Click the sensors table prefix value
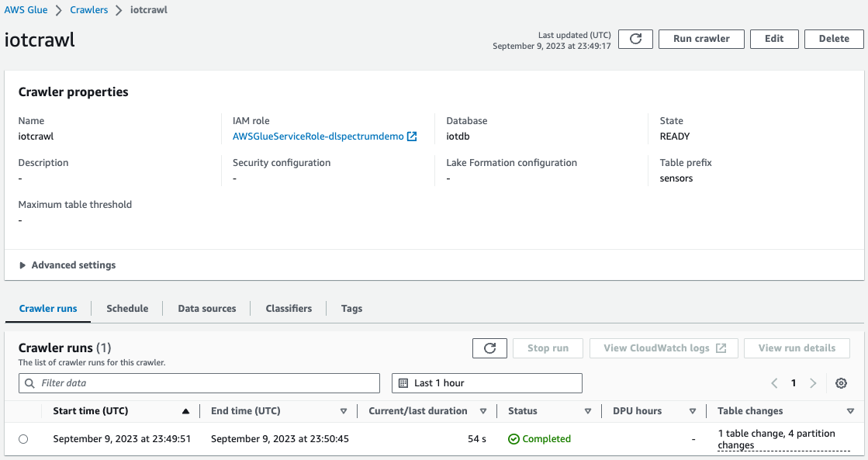 click(676, 178)
